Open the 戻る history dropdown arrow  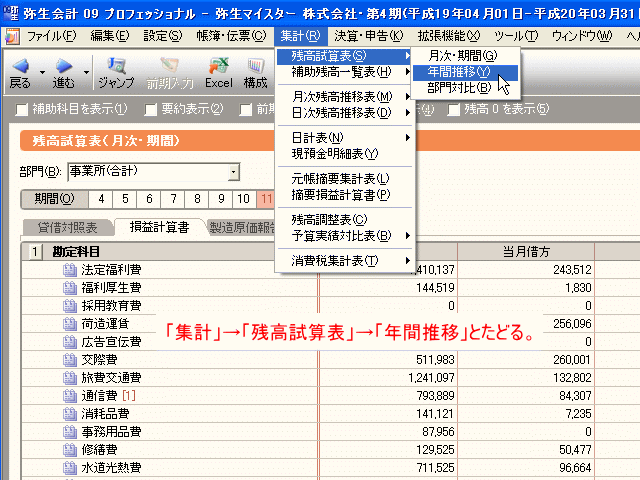pyautogui.click(x=42, y=73)
